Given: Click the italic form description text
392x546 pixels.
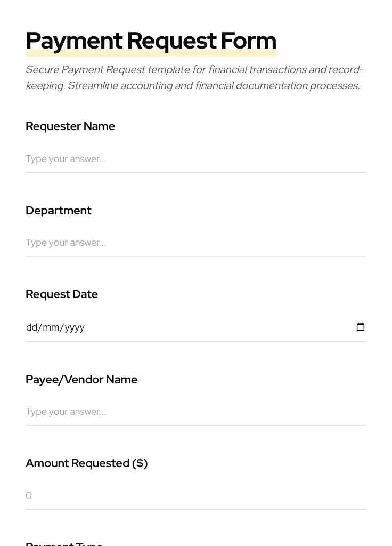Looking at the screenshot, I should 194,77.
